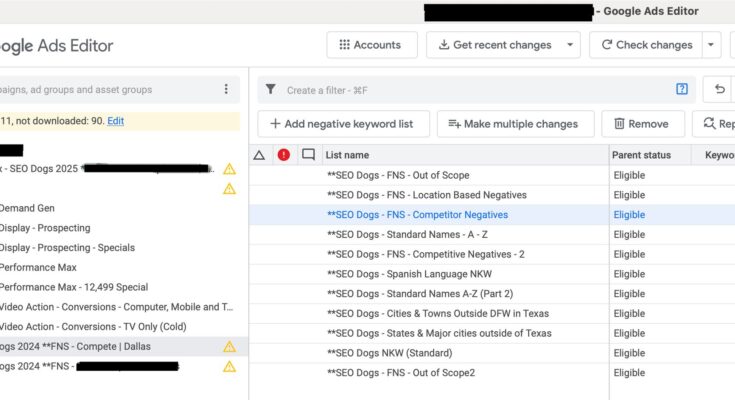Image resolution: width=735 pixels, height=400 pixels.
Task: Select list SEO Dogs NKW (Standard)
Action: (x=390, y=353)
